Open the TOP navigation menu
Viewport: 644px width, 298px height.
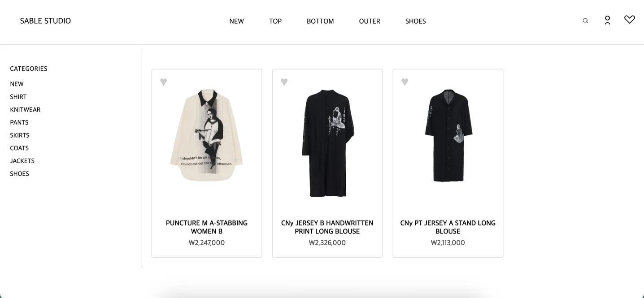point(275,21)
